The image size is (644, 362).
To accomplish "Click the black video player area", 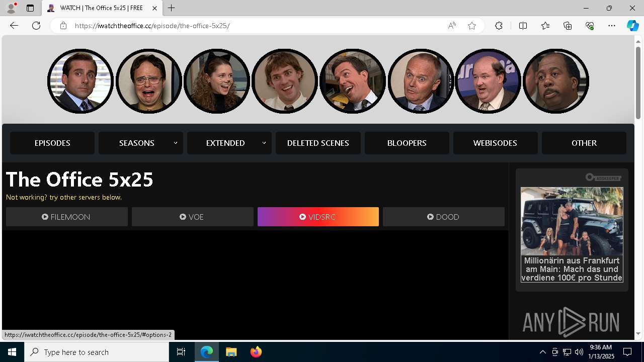I will tap(255, 284).
